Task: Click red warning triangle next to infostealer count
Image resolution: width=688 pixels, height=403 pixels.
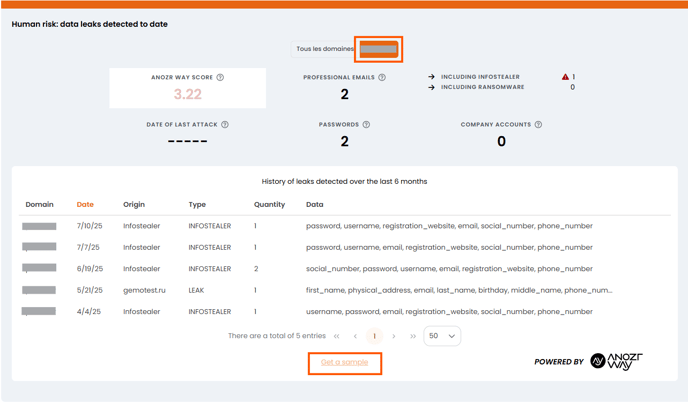Action: coord(565,77)
